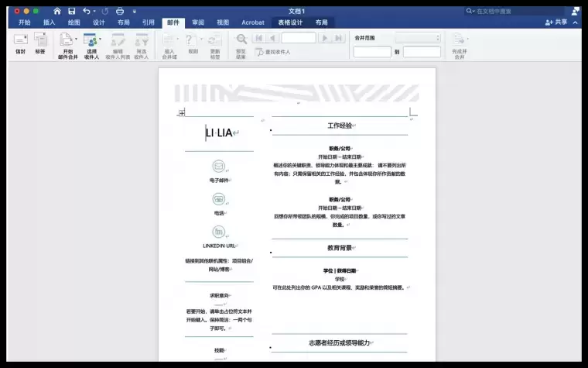Collapse the ribbon with the chevron
588x368 pixels.
coord(576,22)
